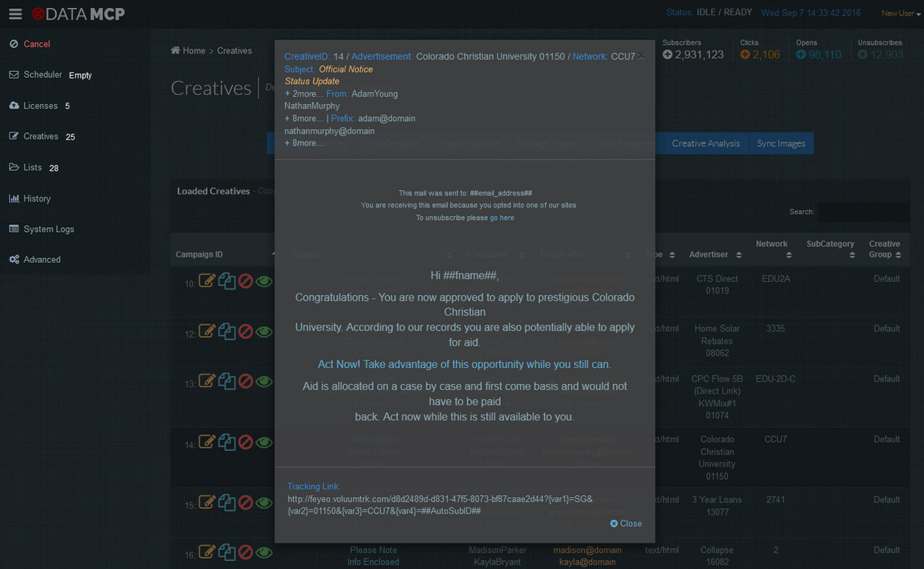Click the Data MCP logo
Screen dimensions: 924x569
[78, 14]
